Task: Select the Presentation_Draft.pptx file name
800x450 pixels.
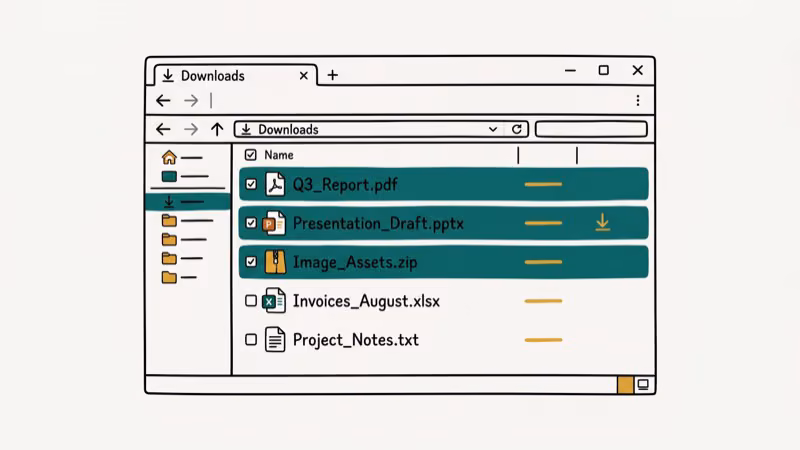Action: [x=378, y=223]
